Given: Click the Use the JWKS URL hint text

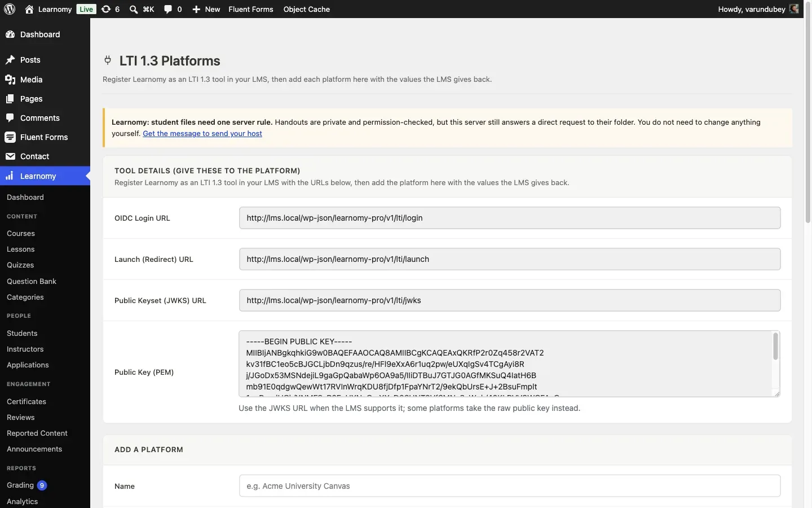Looking at the screenshot, I should coord(409,408).
